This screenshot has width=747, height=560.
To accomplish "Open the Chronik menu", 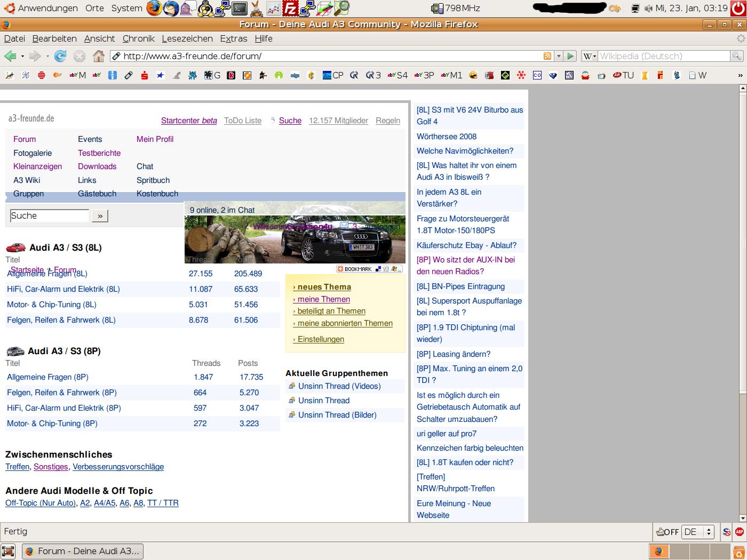I will (x=139, y=38).
